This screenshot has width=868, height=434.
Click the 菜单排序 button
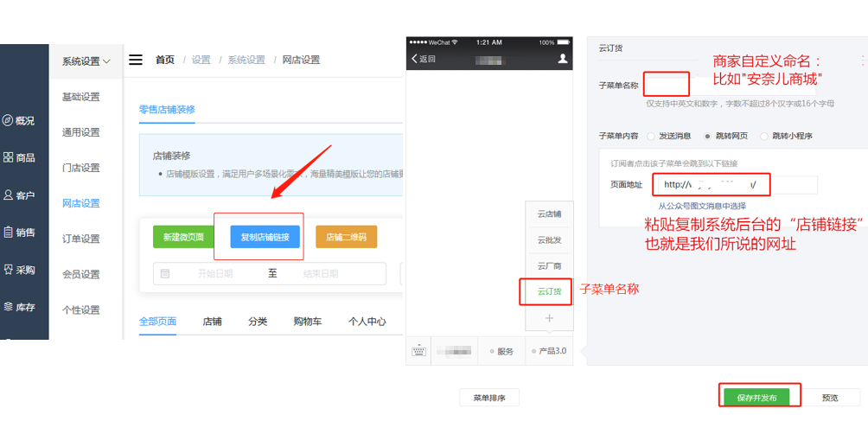tap(489, 398)
